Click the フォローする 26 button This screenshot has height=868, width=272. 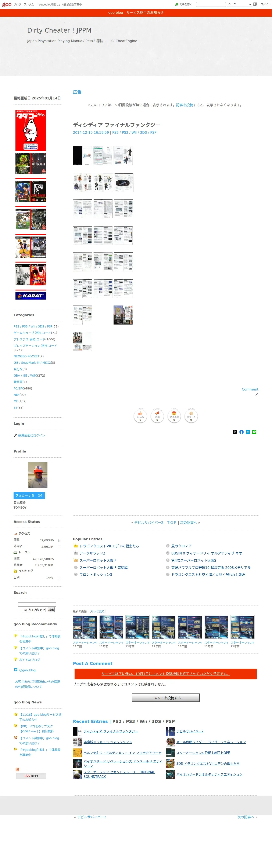point(29,495)
